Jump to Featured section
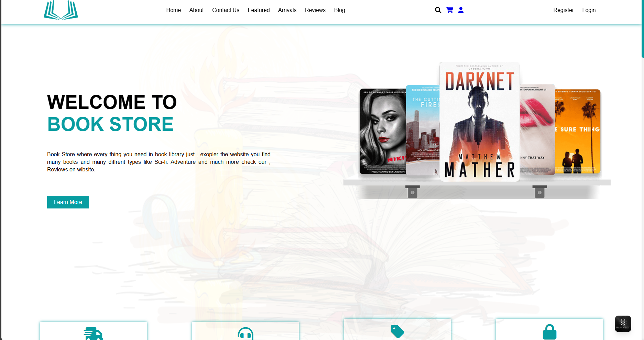Image resolution: width=644 pixels, height=340 pixels. tap(259, 10)
